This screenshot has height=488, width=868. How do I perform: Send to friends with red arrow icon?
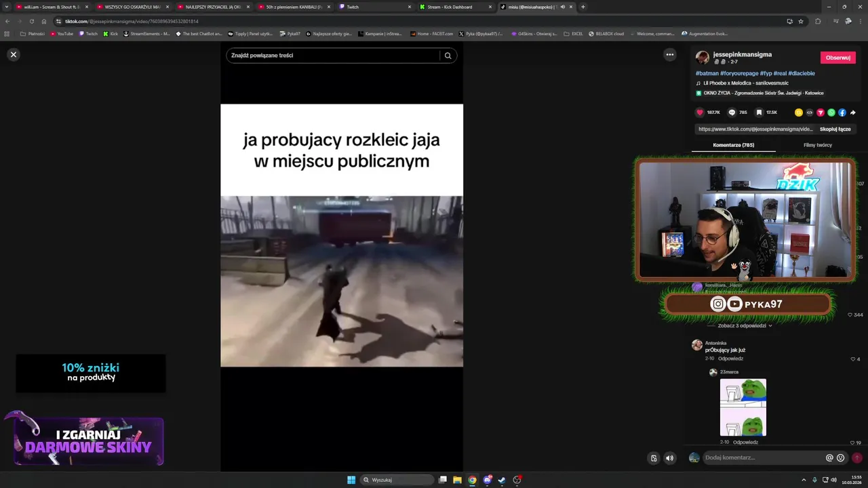(x=820, y=113)
